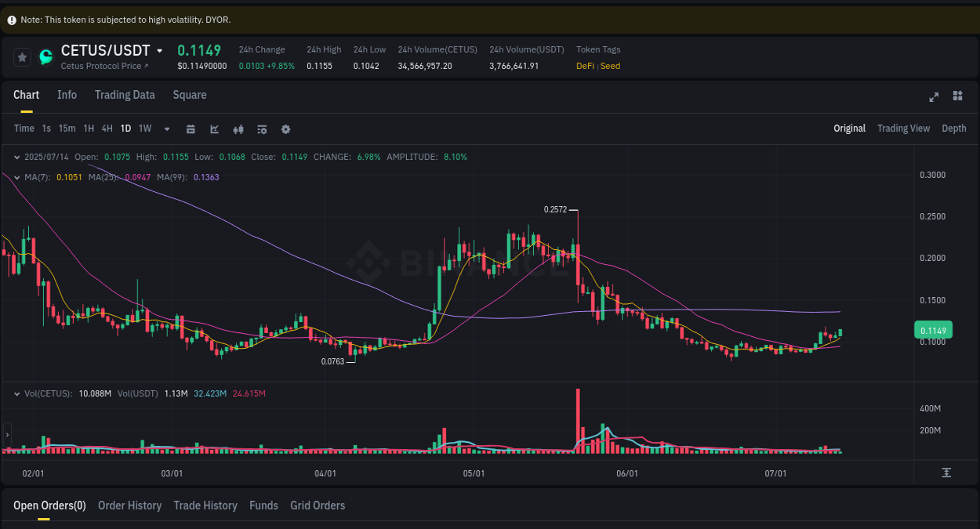Image resolution: width=980 pixels, height=529 pixels.
Task: Click the date range calendar icon
Action: [x=191, y=129]
